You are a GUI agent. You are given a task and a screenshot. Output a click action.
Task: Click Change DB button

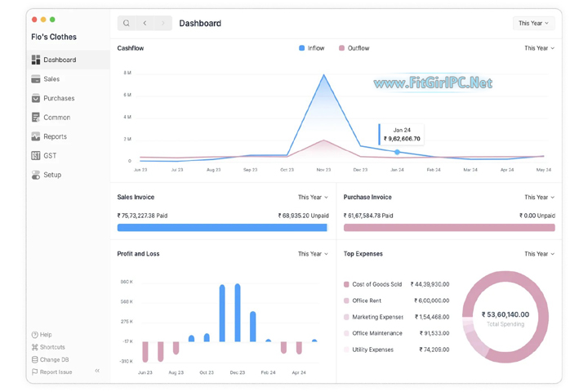50,359
